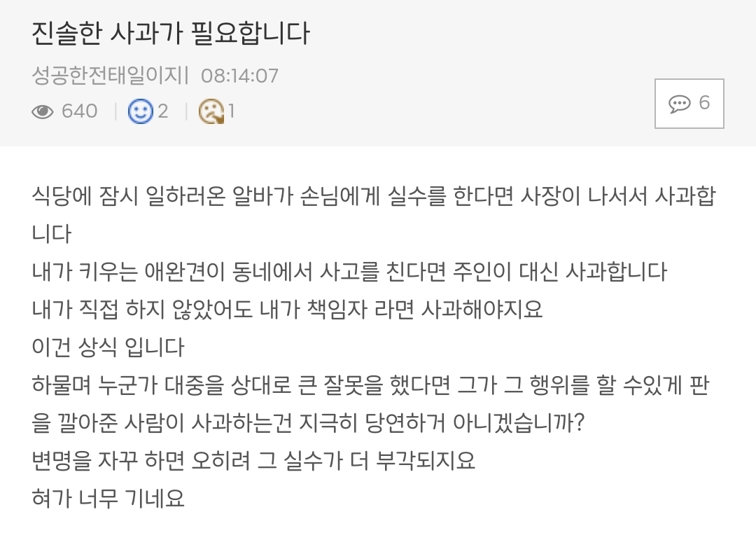
Task: Click the eye view-count icon
Action: click(43, 112)
